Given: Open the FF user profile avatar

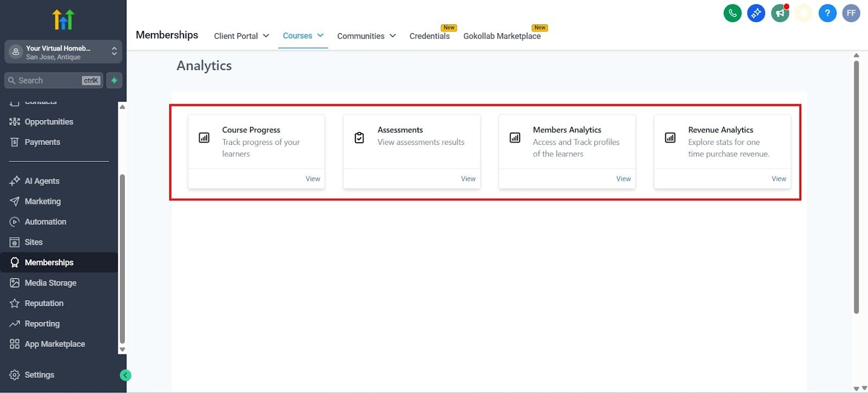Looking at the screenshot, I should (851, 13).
